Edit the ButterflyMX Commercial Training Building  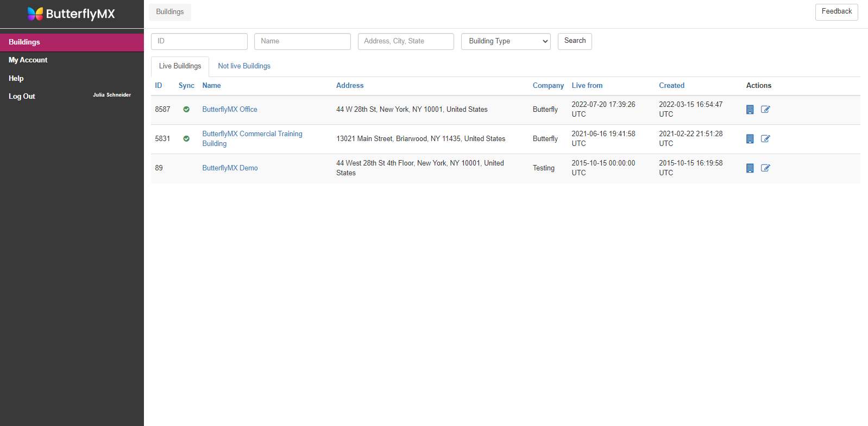(x=765, y=139)
